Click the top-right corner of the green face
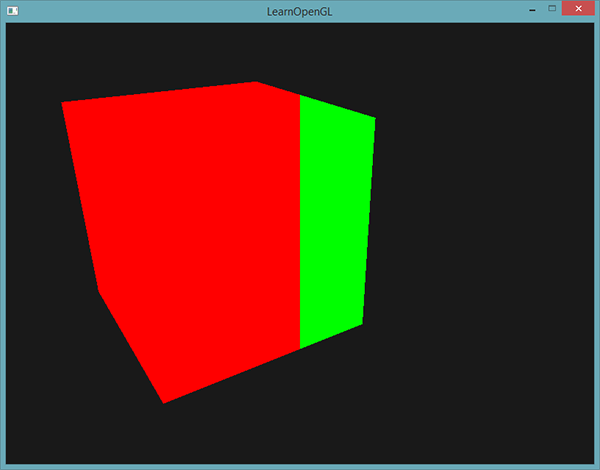Viewport: 600px width, 470px height. pos(374,119)
